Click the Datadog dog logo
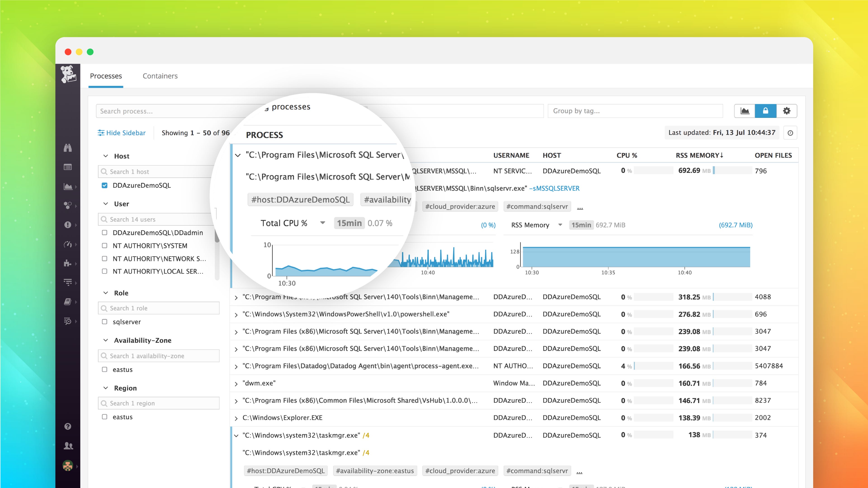This screenshot has height=488, width=868. pyautogui.click(x=68, y=74)
